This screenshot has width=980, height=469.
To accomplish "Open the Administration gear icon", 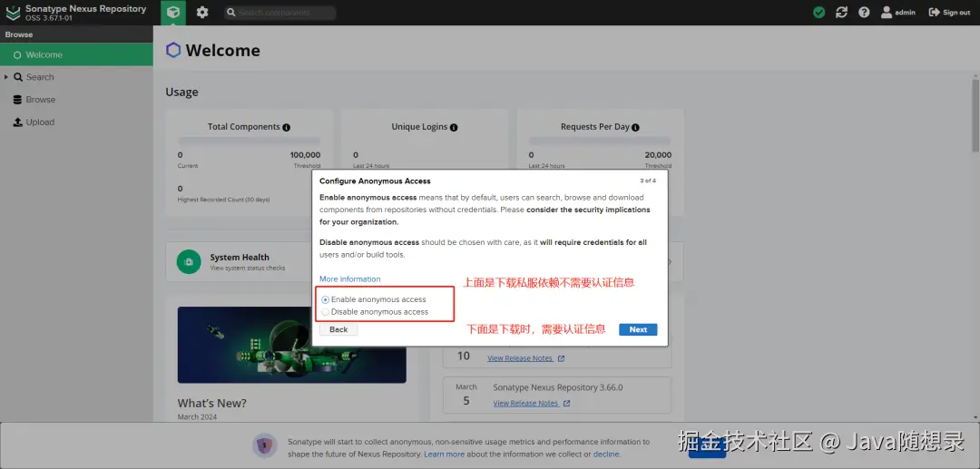I will coord(201,13).
